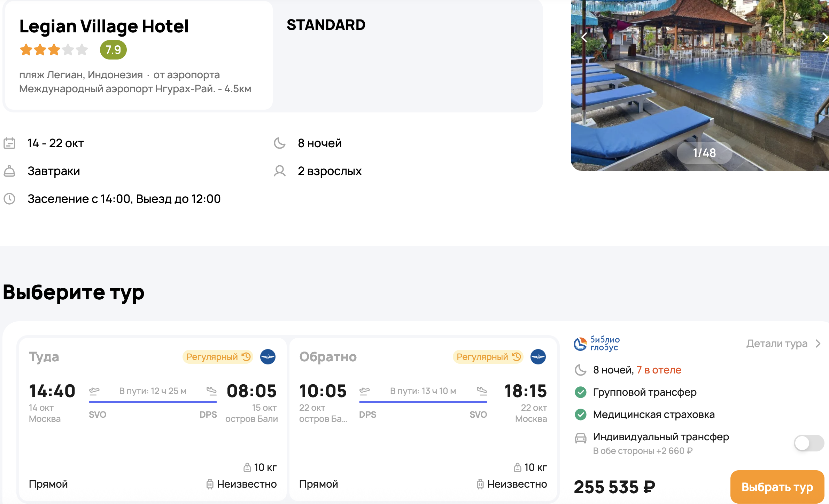
Task: Open Детали тура
Action: pyautogui.click(x=777, y=344)
